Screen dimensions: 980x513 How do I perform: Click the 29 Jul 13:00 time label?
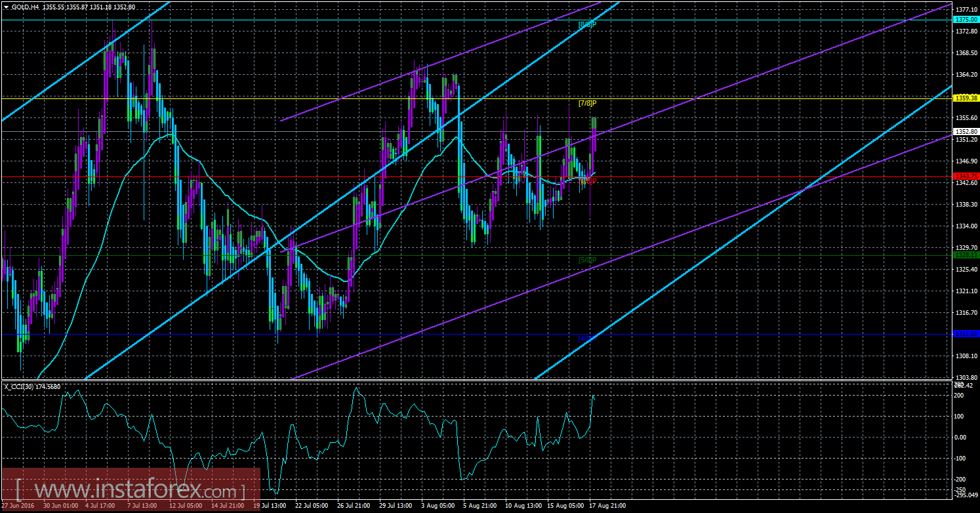click(x=396, y=506)
